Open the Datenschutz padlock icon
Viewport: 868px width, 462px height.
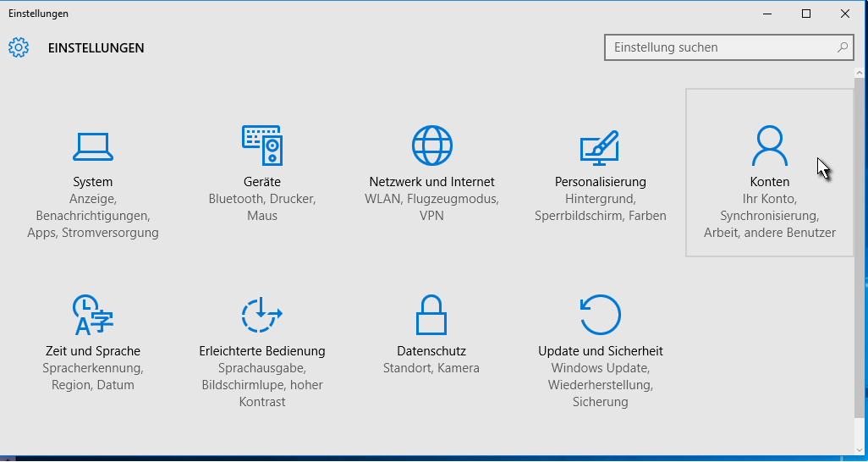pos(431,316)
